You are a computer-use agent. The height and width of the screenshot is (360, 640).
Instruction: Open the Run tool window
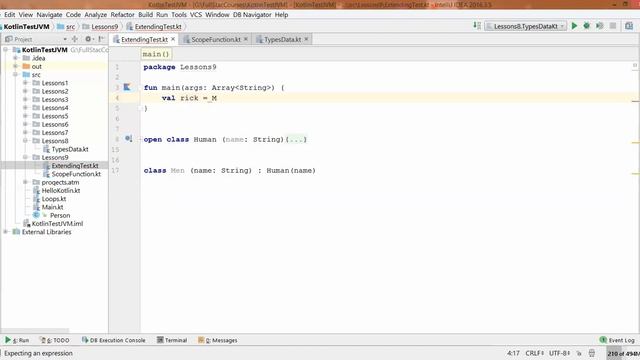pyautogui.click(x=17, y=340)
